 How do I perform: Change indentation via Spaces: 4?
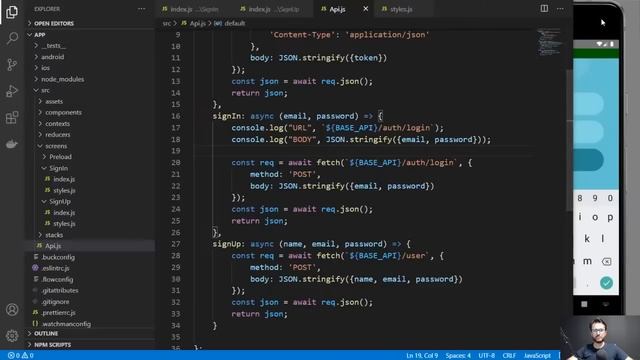pyautogui.click(x=458, y=356)
